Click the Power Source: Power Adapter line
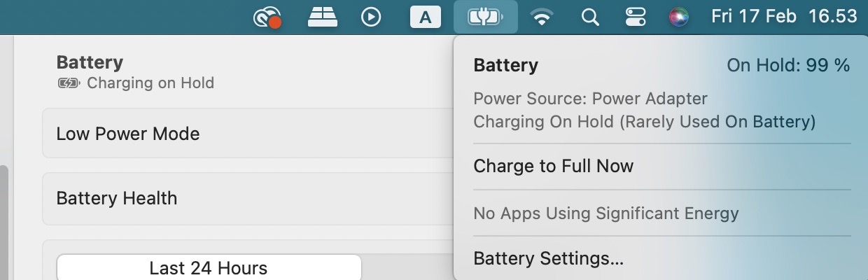This screenshot has width=868, height=280. (590, 99)
